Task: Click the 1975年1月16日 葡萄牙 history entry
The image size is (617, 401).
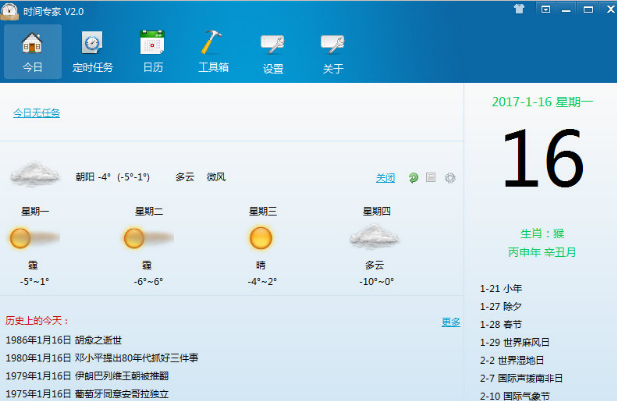Action: 87,394
